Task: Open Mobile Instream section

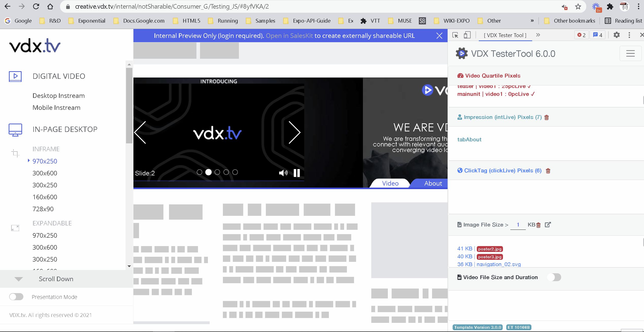Action: pos(56,108)
